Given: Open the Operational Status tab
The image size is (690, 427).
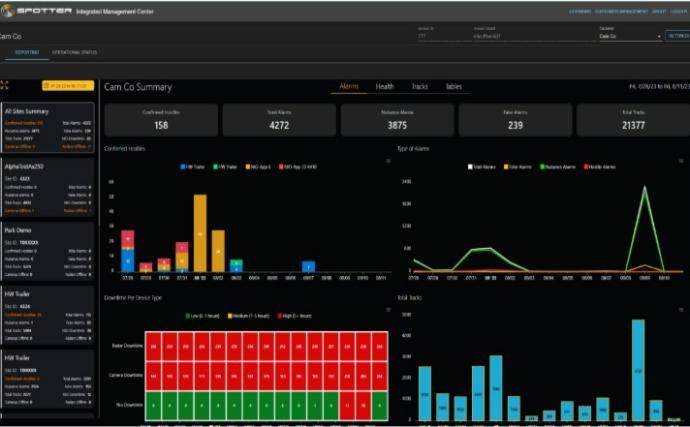Looking at the screenshot, I should [x=74, y=51].
